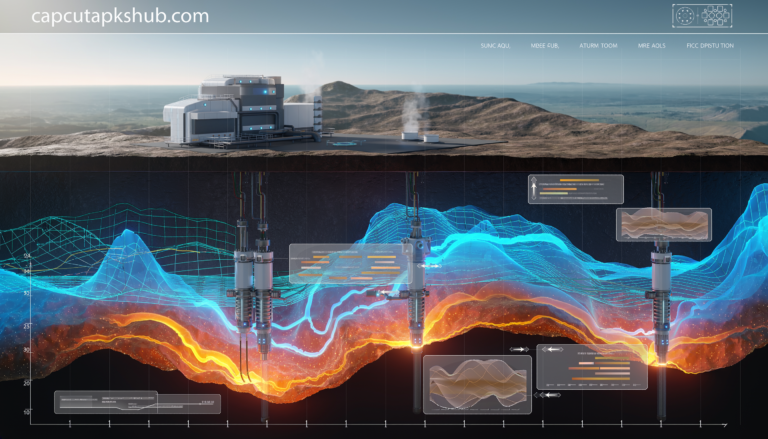Screen dimensions: 768x439
Task: Go to the MRE AOLS menu item
Action: 651,46
